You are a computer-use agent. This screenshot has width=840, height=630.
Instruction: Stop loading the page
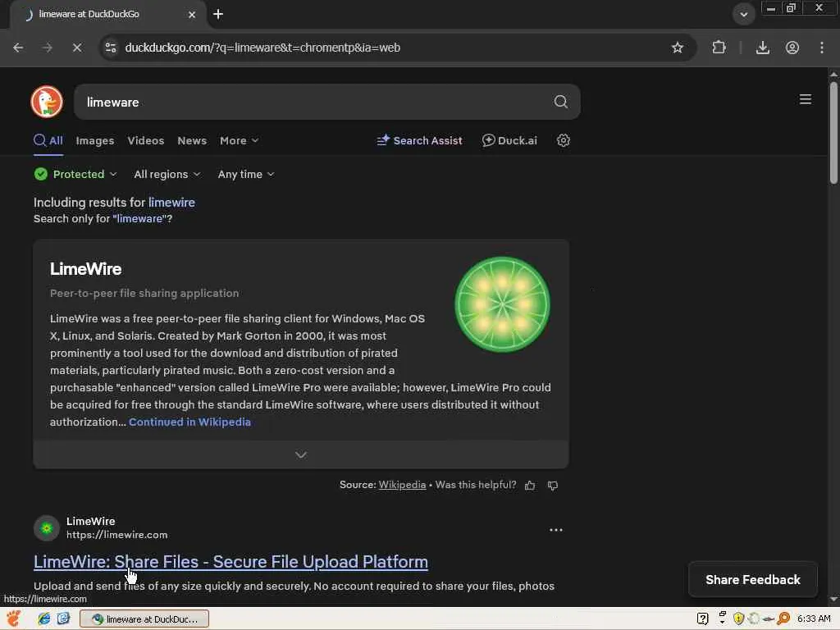coord(77,48)
